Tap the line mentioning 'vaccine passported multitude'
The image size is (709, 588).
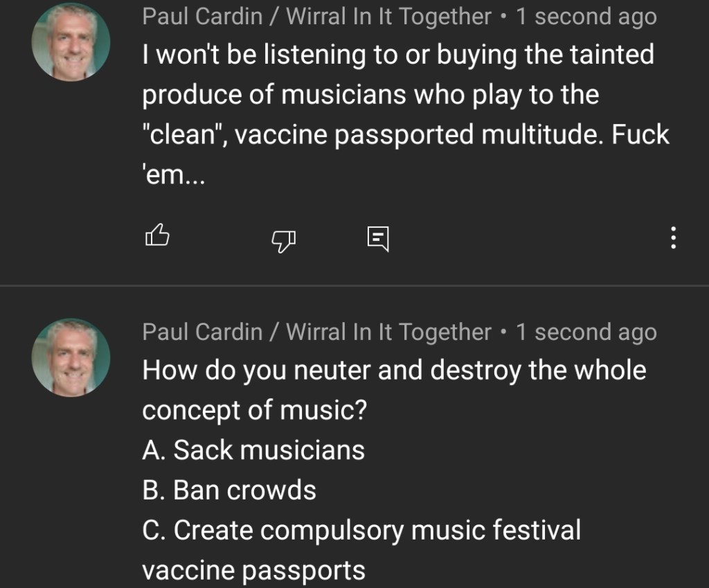406,134
